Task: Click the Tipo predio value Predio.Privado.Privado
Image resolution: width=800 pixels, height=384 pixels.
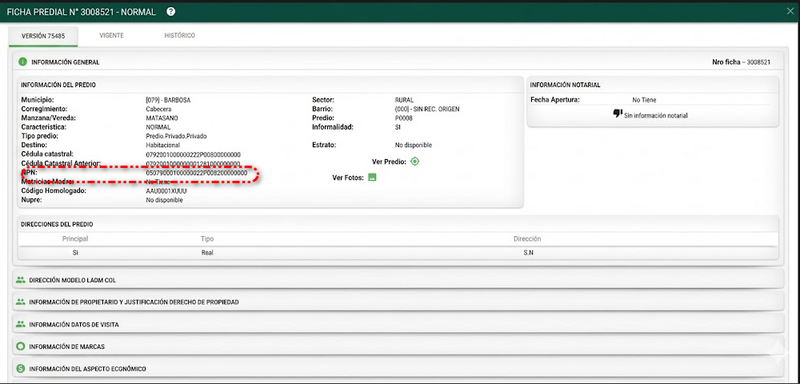Action: point(177,136)
